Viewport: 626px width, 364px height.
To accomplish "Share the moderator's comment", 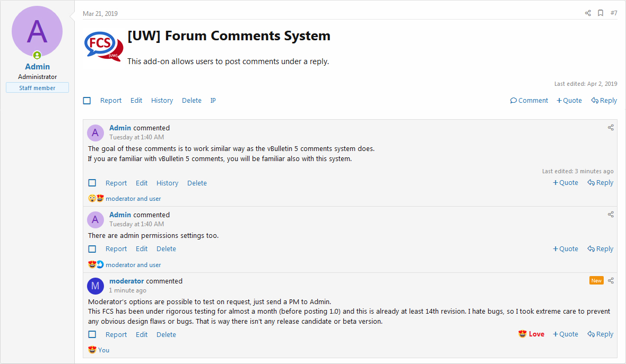I will coord(611,281).
